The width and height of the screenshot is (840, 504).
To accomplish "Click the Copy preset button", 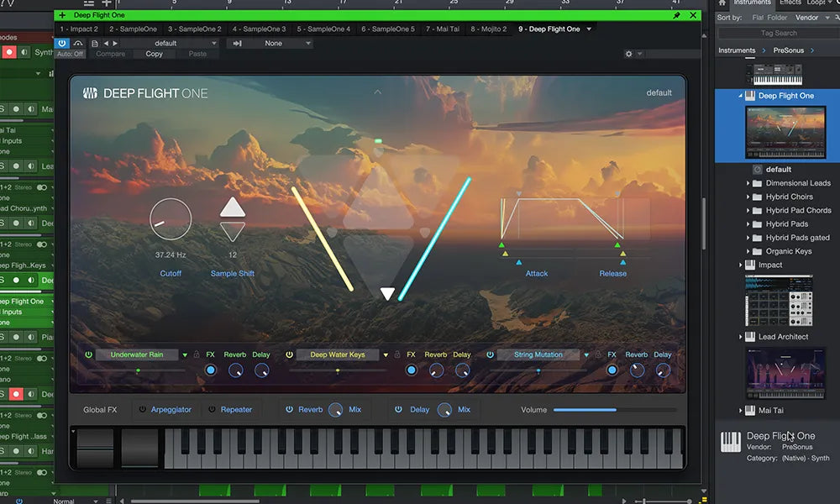I will 154,53.
